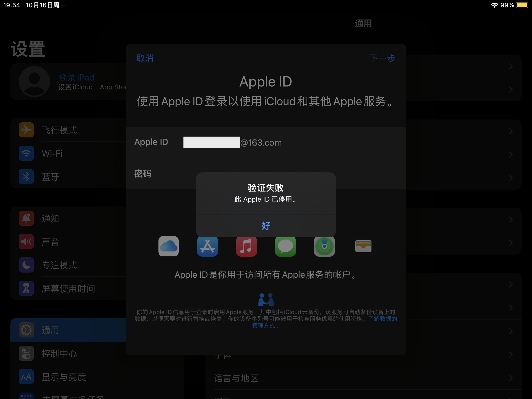Open 语言与地区 row chevron
This screenshot has width=532, height=399.
tap(510, 378)
